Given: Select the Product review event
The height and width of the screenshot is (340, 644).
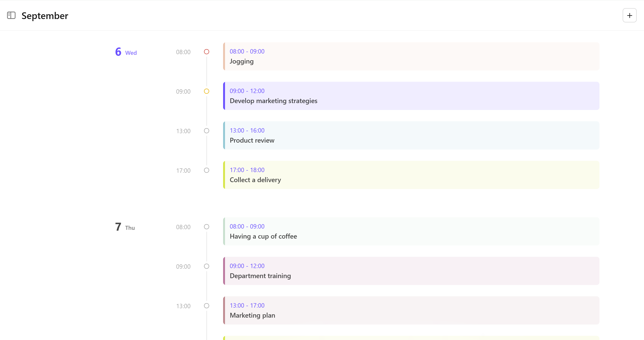Looking at the screenshot, I should click(411, 135).
